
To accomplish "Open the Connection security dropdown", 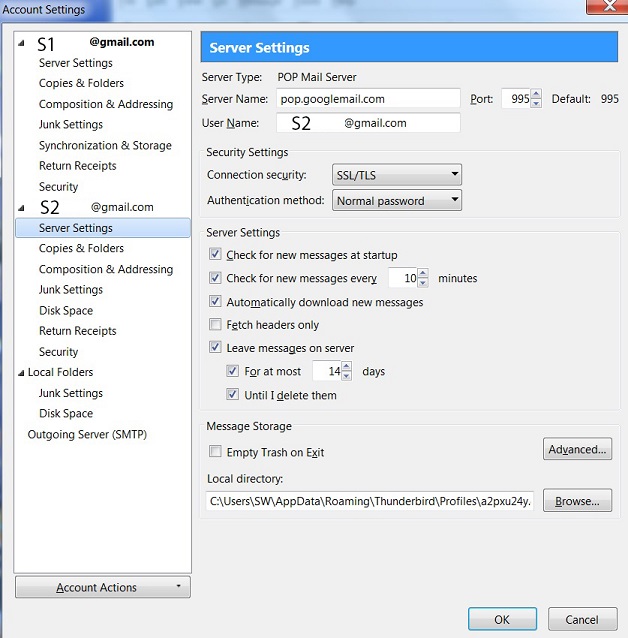I will 397,175.
